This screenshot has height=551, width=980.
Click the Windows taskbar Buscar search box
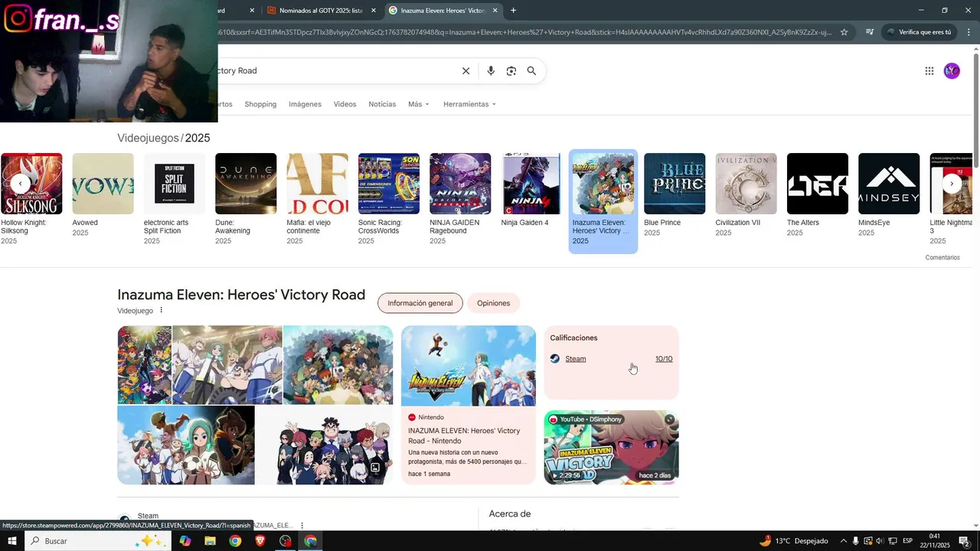(x=97, y=541)
